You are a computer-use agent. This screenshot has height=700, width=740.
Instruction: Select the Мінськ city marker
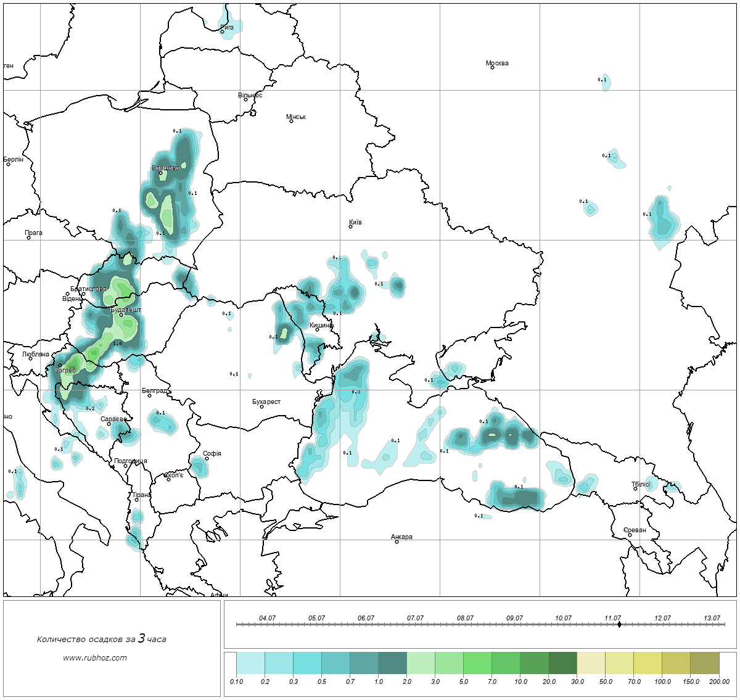click(x=291, y=121)
